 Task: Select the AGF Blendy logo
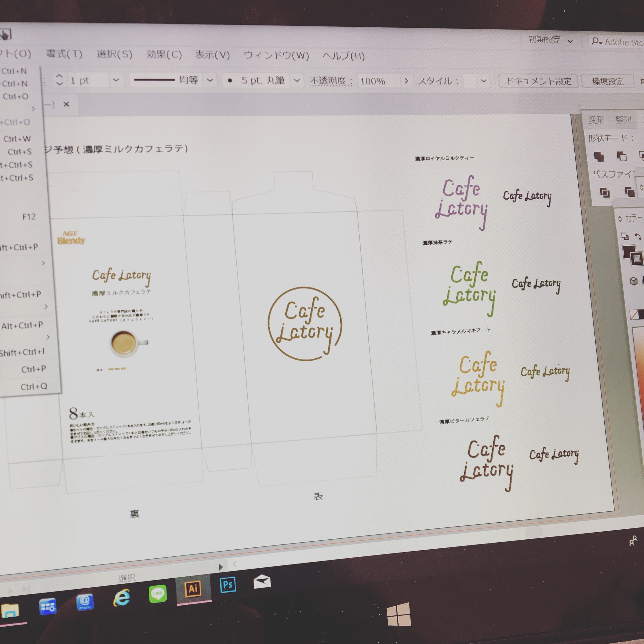(71, 238)
